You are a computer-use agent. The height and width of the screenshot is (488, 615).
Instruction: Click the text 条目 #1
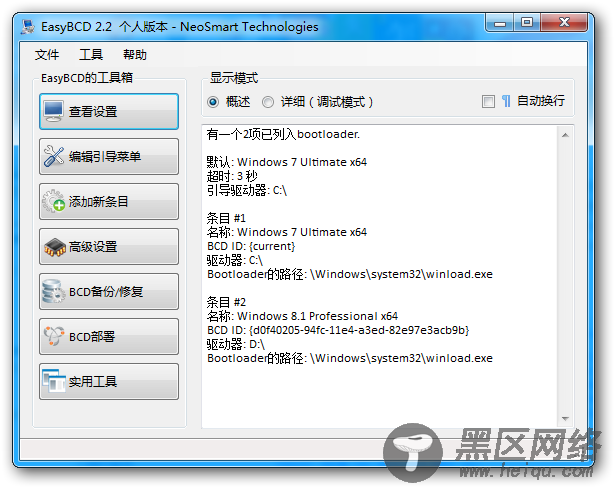[226, 218]
